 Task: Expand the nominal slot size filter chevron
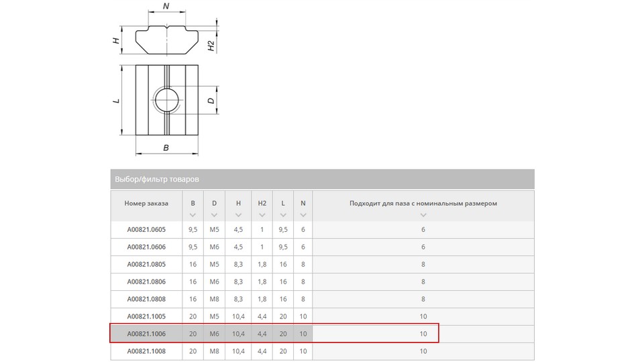[x=423, y=215]
